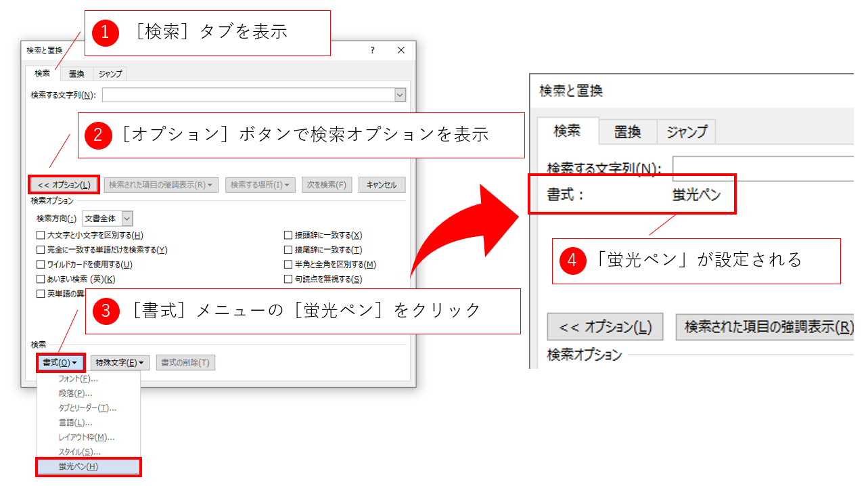Click the search text field in the enlarged dialog

pos(763,169)
